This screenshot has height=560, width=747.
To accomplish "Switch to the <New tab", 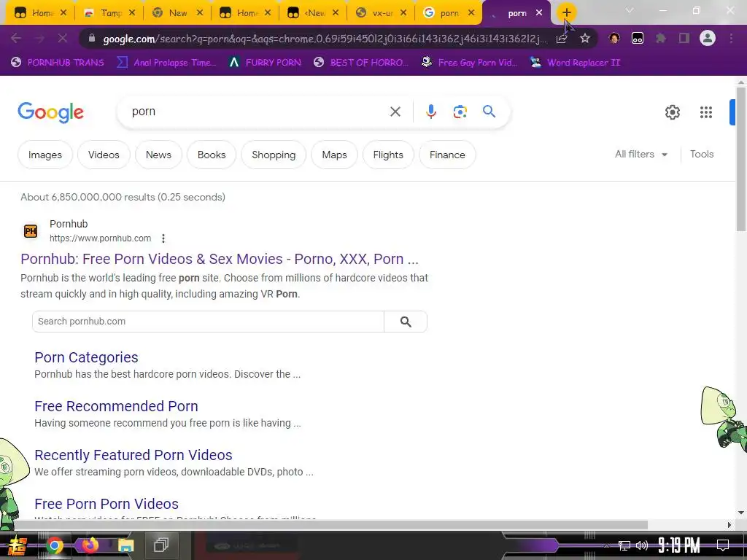I will tap(314, 13).
